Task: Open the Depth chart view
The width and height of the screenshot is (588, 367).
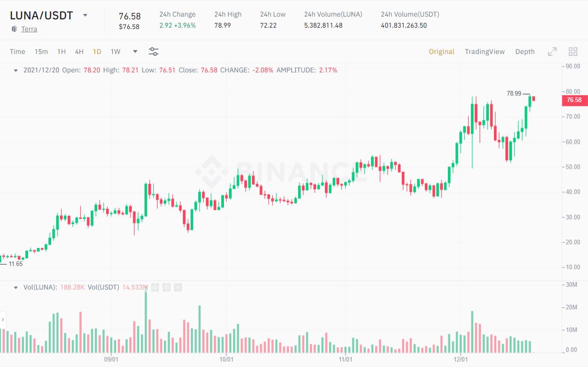Action: (x=525, y=52)
